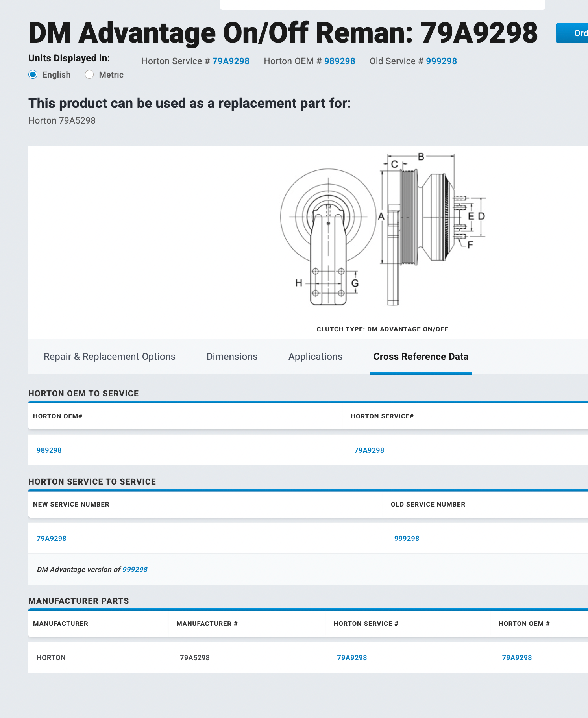Viewport: 588px width, 718px height.
Task: Open 79A9298 under New Service Number
Action: pos(52,538)
